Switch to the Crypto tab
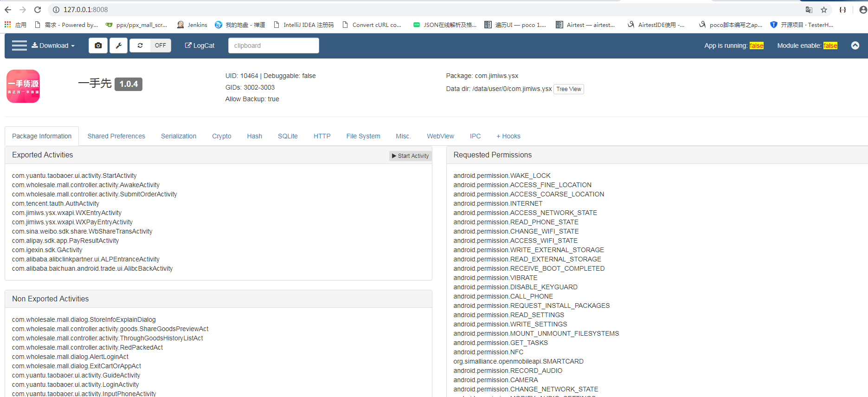The width and height of the screenshot is (868, 397). pyautogui.click(x=222, y=136)
